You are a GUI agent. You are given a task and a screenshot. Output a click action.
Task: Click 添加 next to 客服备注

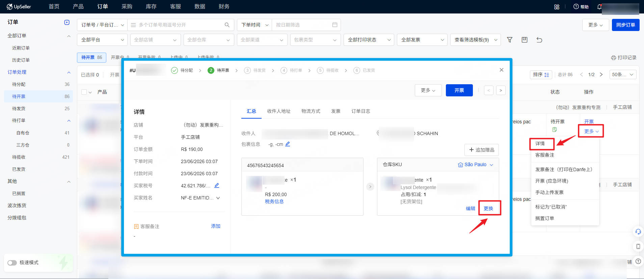pos(216,226)
